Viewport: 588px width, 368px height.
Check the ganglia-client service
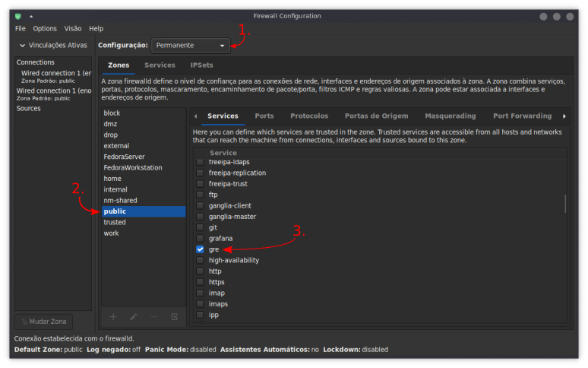(200, 205)
